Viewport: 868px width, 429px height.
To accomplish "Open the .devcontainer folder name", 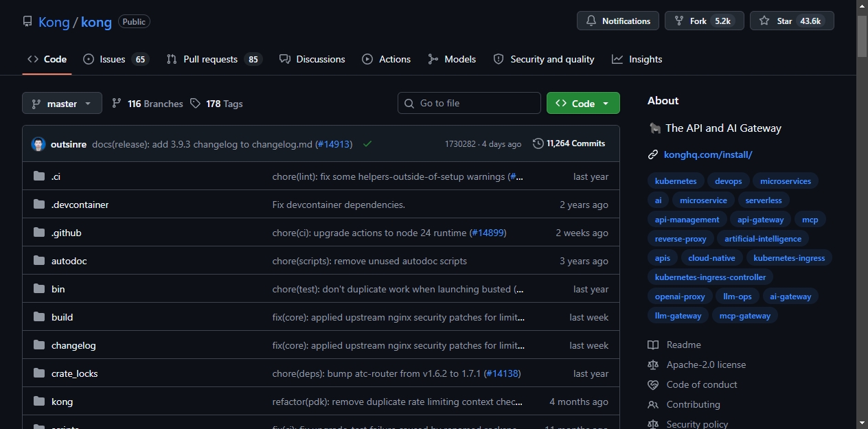I will [x=80, y=205].
